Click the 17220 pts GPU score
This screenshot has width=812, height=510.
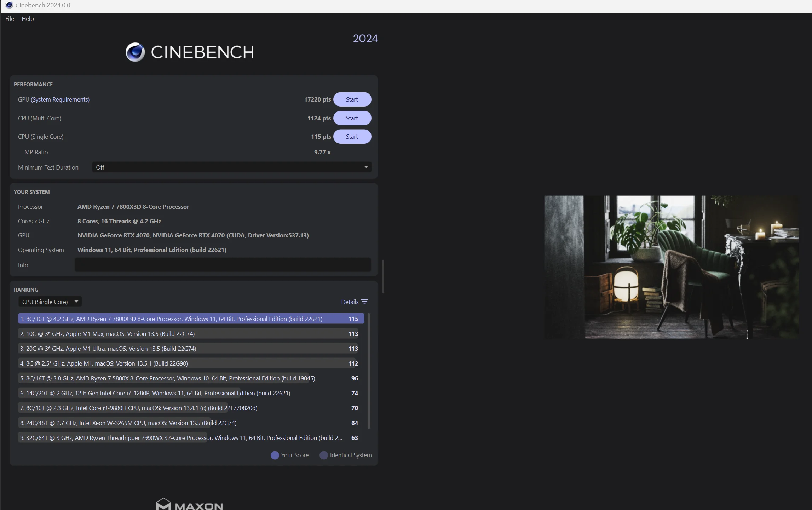point(317,99)
